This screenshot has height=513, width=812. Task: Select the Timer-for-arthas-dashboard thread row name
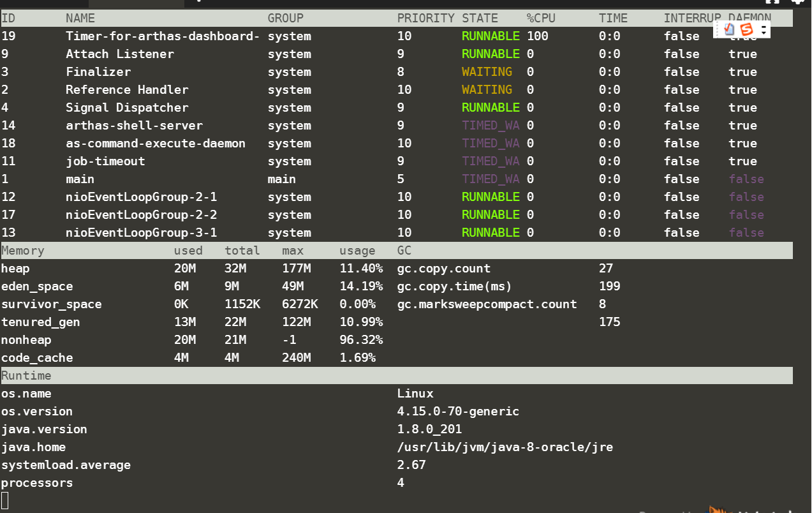click(163, 36)
